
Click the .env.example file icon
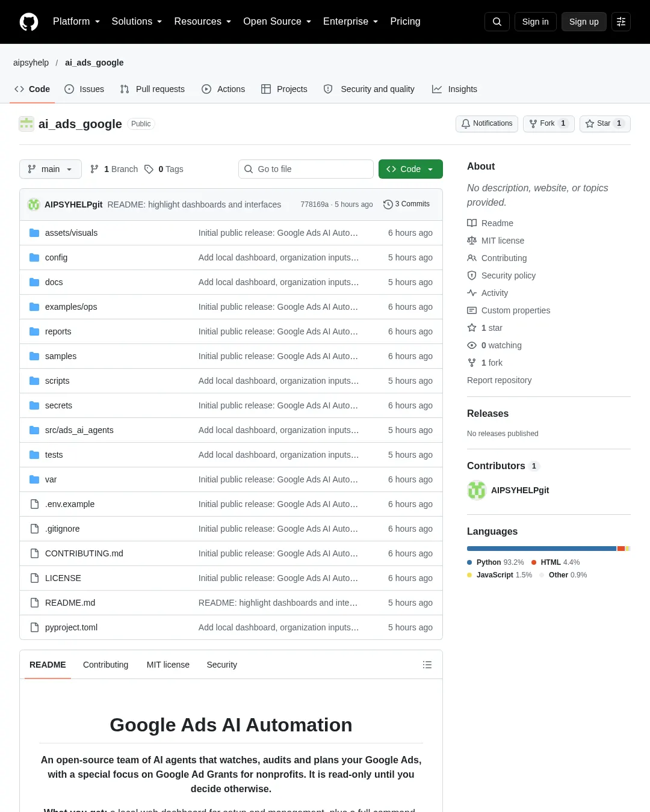(34, 504)
